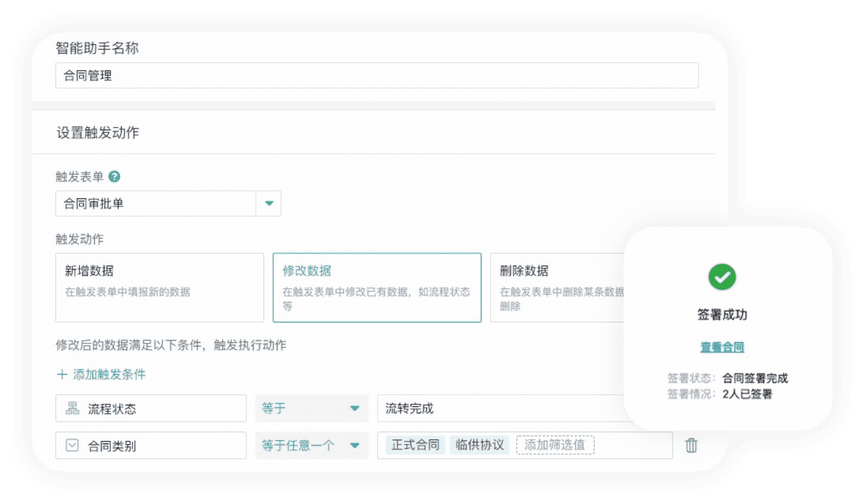Click the 智能助手名称 label

click(x=98, y=48)
